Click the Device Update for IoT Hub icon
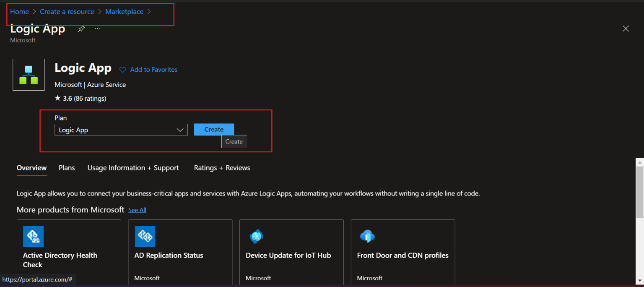 [x=256, y=237]
